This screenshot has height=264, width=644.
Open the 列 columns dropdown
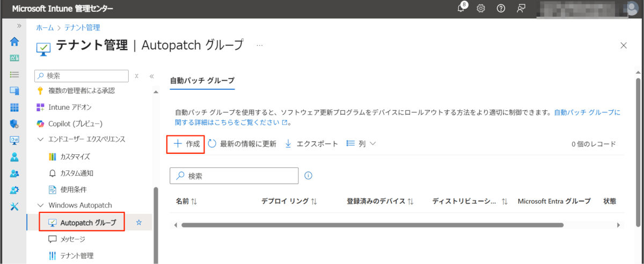[361, 144]
